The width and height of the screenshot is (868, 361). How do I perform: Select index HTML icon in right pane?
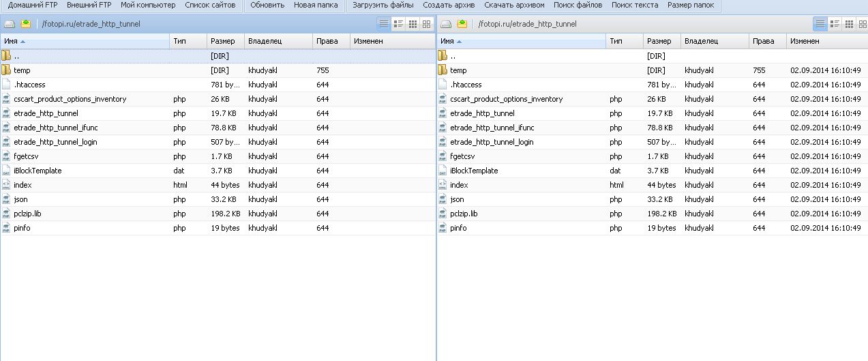point(443,184)
